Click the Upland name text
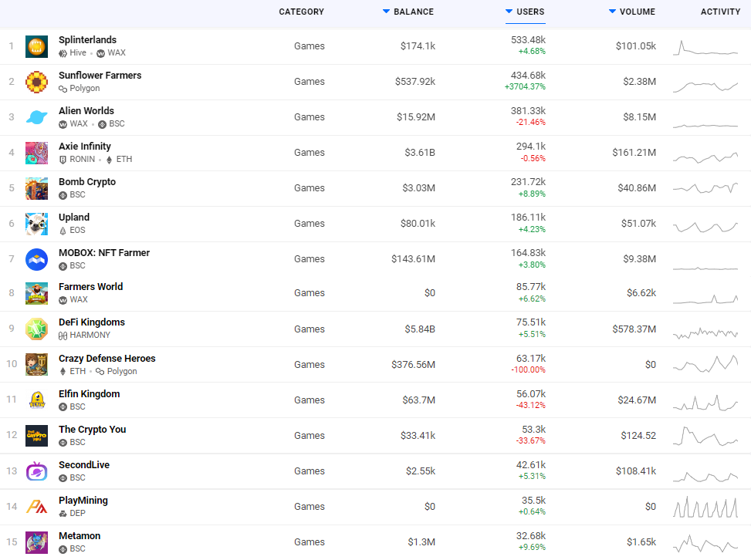This screenshot has height=560, width=751. pyautogui.click(x=74, y=218)
